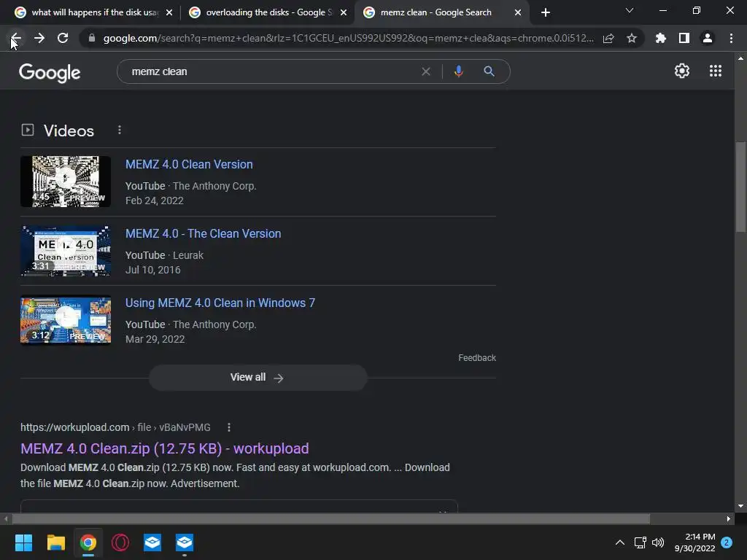This screenshot has height=560, width=747.
Task: Reload the current page
Action: [63, 38]
